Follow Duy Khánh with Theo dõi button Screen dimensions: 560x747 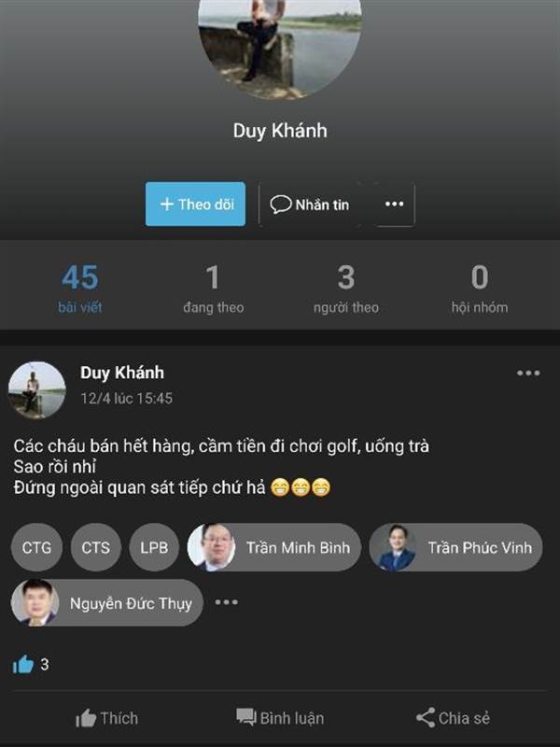click(x=195, y=204)
